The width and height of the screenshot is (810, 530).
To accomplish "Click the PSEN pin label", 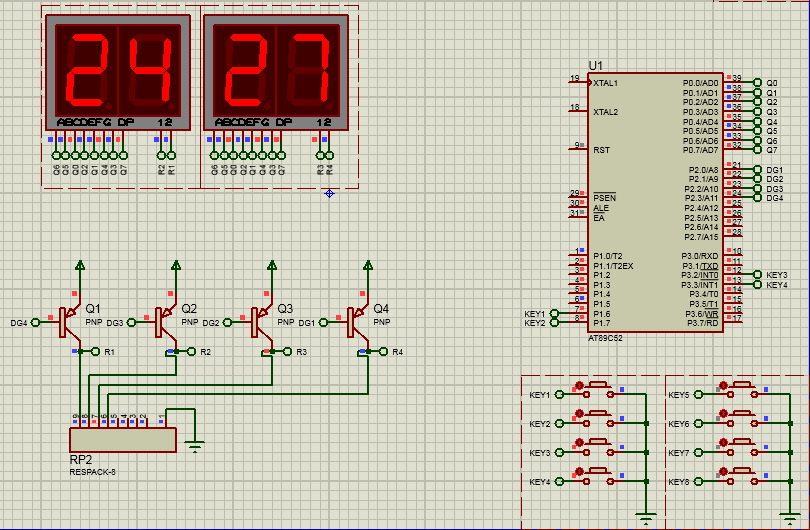I will pyautogui.click(x=604, y=198).
